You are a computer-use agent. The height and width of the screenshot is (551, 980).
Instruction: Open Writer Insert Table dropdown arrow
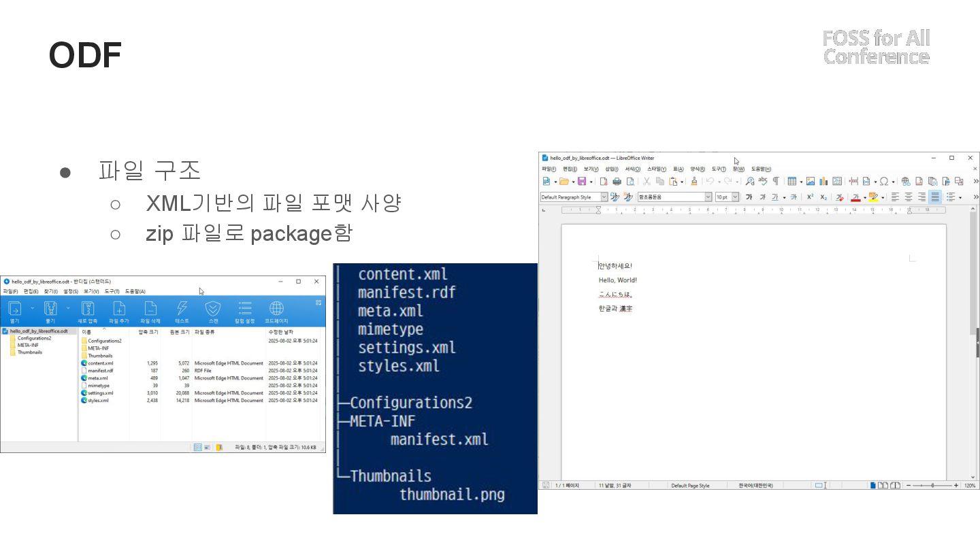click(x=801, y=182)
